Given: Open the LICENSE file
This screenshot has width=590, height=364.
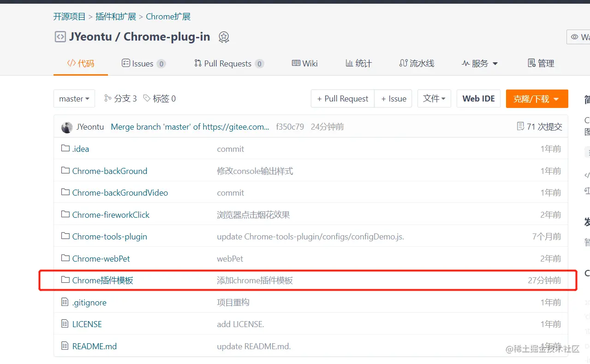Looking at the screenshot, I should click(x=87, y=324).
